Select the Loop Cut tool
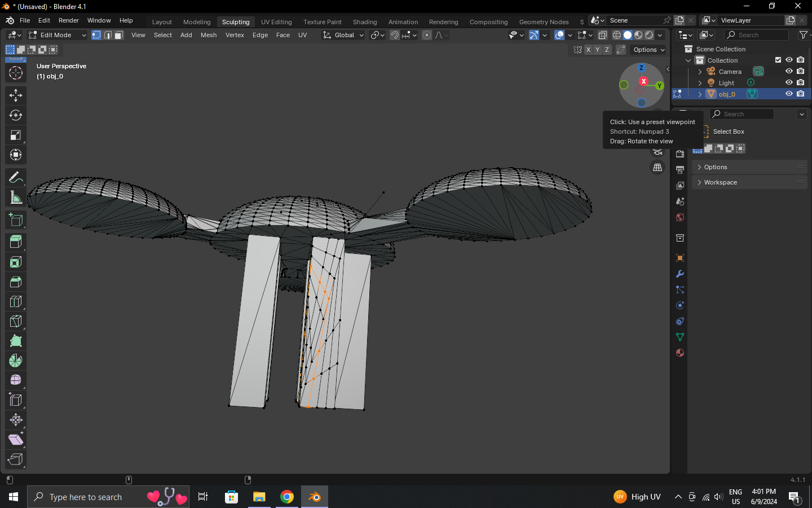The image size is (812, 508). 16,301
